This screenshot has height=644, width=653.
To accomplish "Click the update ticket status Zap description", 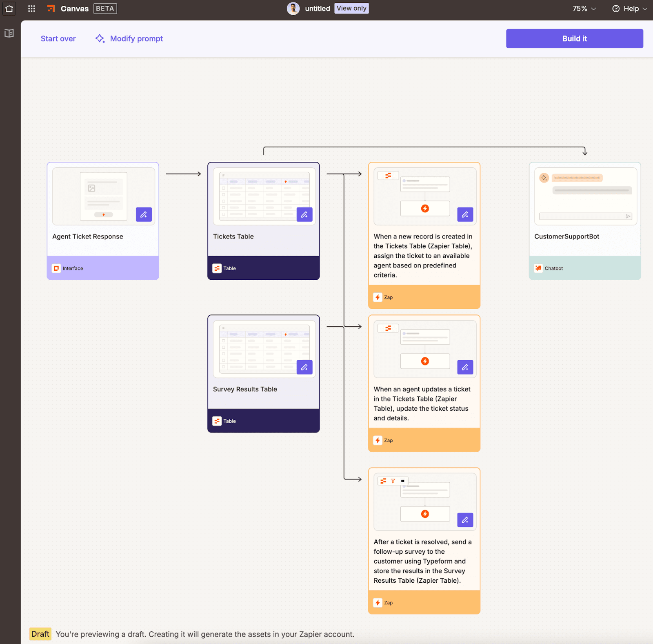I will (422, 403).
